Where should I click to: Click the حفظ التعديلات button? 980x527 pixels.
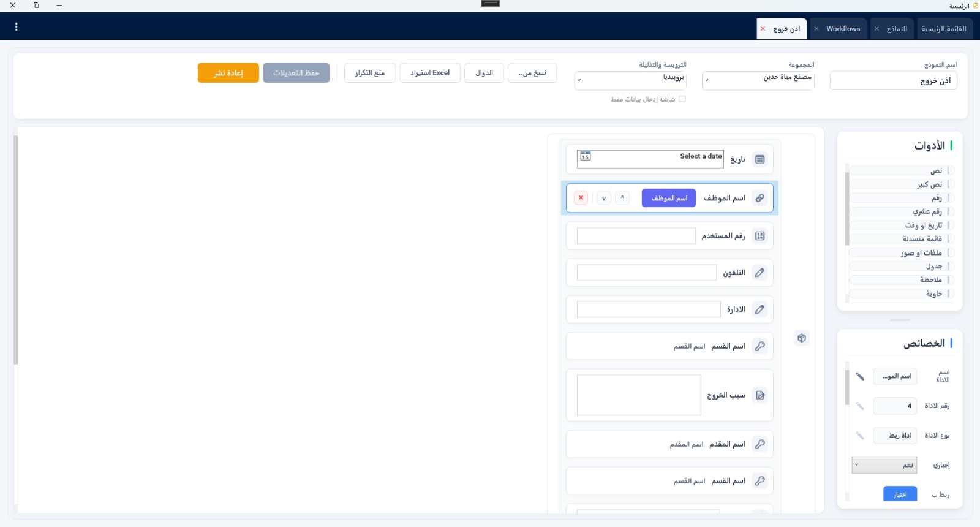coord(296,73)
